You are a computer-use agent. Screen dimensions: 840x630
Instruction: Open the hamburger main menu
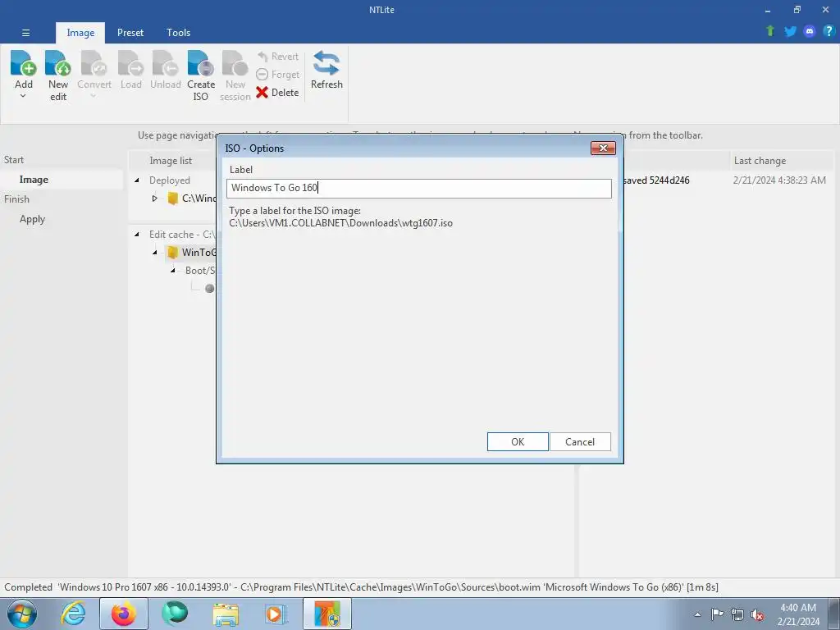pyautogui.click(x=25, y=33)
